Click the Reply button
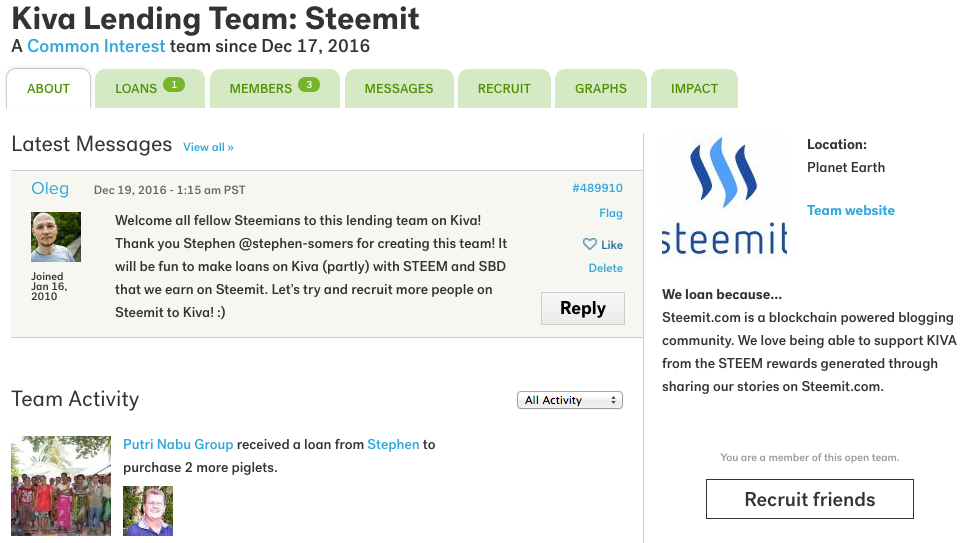This screenshot has height=543, width=967. coord(583,308)
